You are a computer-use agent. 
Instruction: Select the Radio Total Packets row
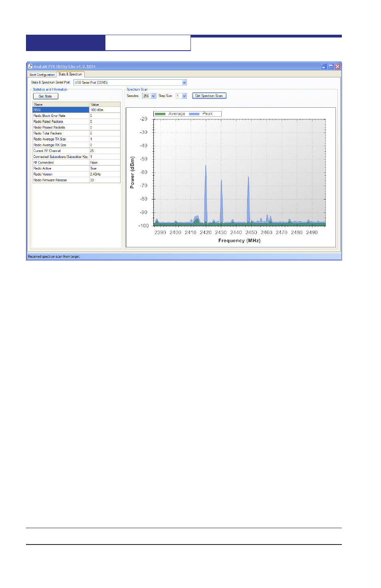[76, 133]
